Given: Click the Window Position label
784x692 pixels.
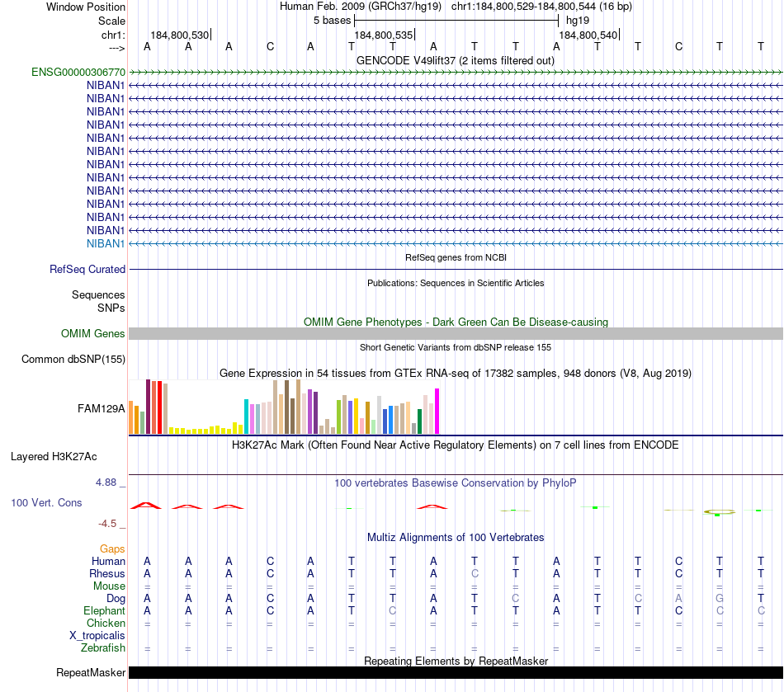Looking at the screenshot, I should click(x=86, y=7).
